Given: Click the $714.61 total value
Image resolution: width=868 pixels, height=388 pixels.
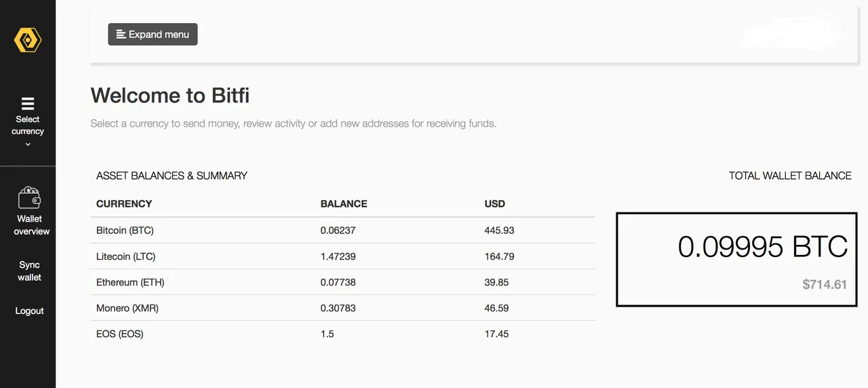Looking at the screenshot, I should [x=825, y=284].
